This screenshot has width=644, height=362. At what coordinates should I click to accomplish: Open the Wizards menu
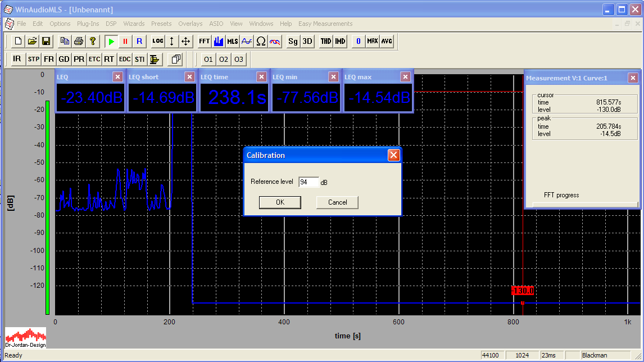pyautogui.click(x=134, y=24)
